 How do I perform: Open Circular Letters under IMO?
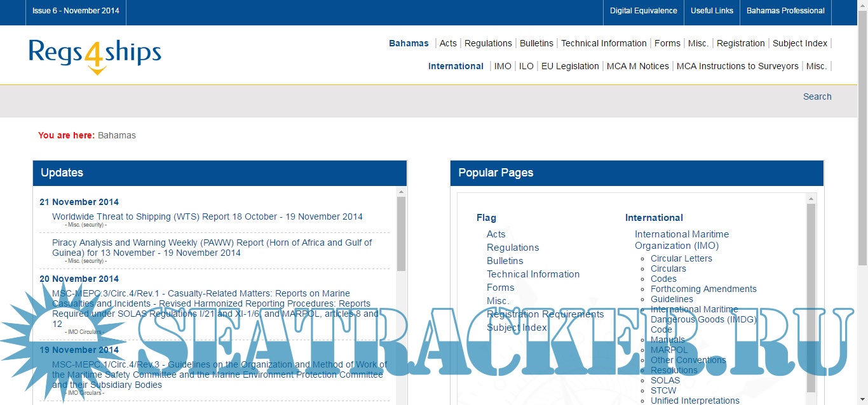pyautogui.click(x=681, y=258)
